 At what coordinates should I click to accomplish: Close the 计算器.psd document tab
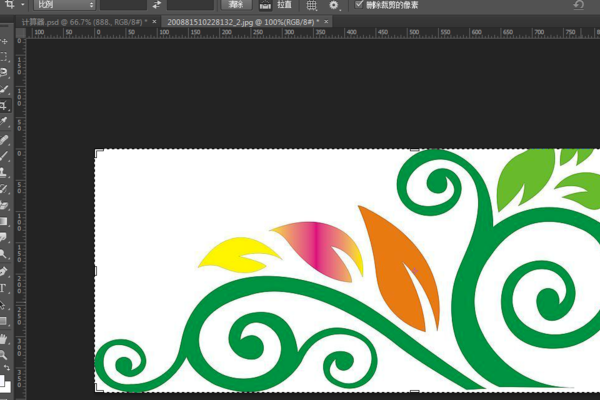[154, 22]
